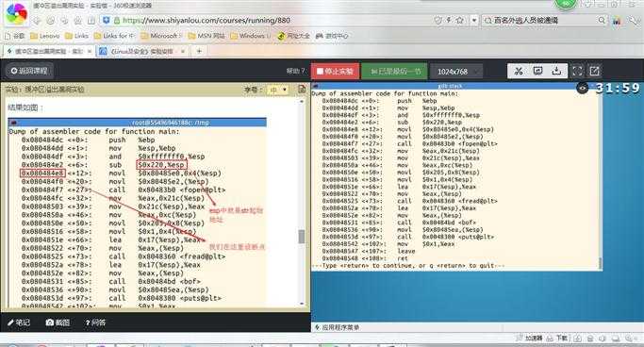Click the green 已是最后一节 button

point(395,72)
